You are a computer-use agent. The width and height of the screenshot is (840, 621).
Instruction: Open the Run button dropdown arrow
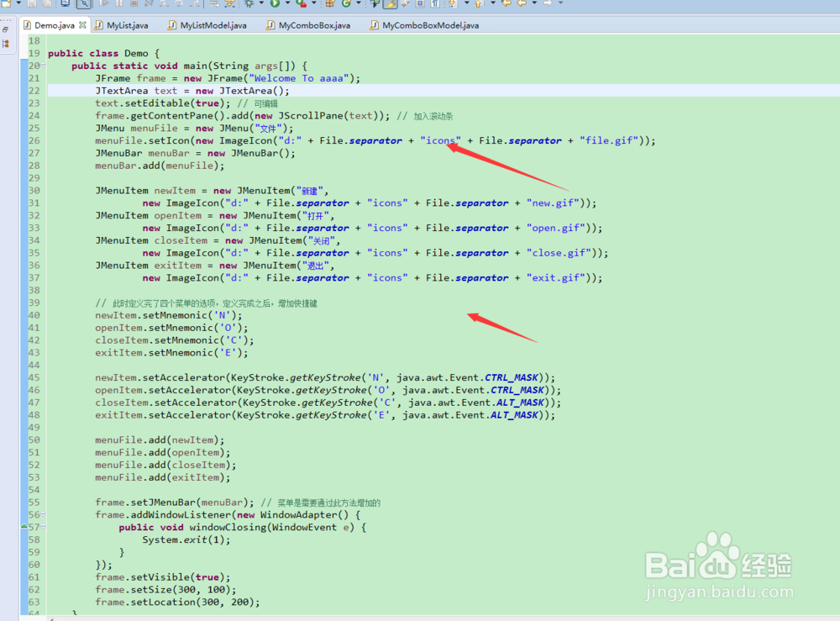(287, 3)
